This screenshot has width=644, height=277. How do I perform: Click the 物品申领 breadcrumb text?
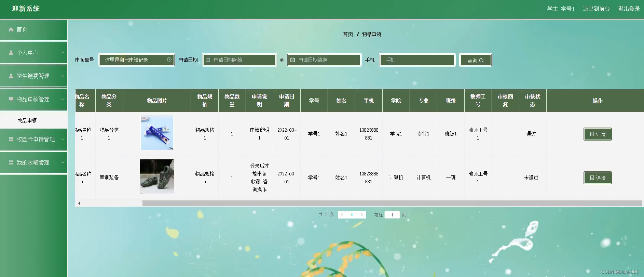[x=371, y=34]
